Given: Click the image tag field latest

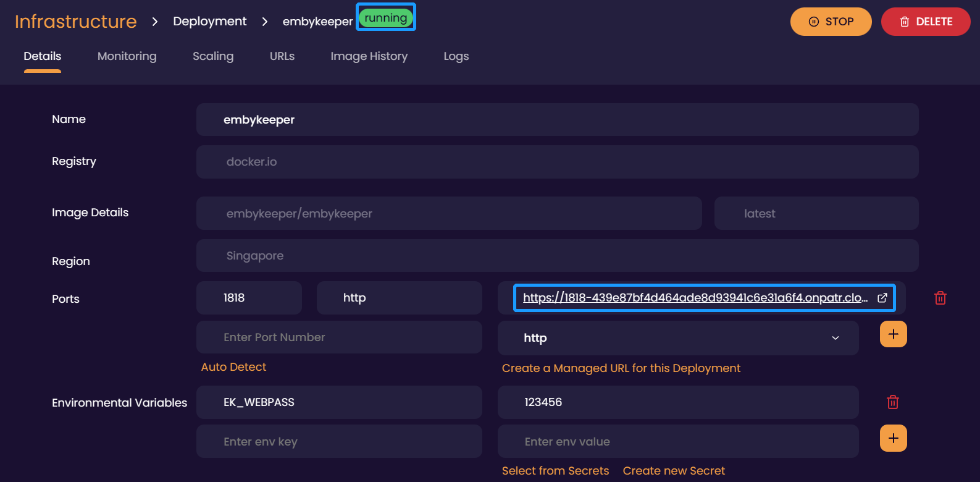Looking at the screenshot, I should (816, 213).
